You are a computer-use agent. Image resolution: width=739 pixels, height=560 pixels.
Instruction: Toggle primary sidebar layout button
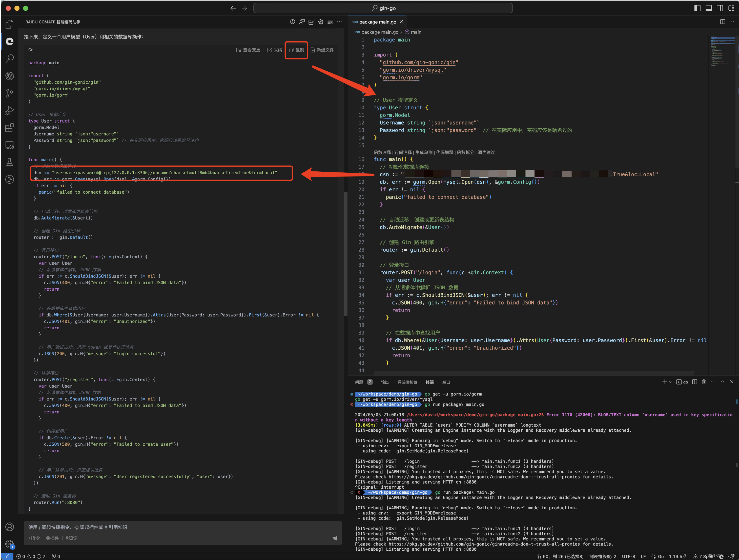pos(697,8)
